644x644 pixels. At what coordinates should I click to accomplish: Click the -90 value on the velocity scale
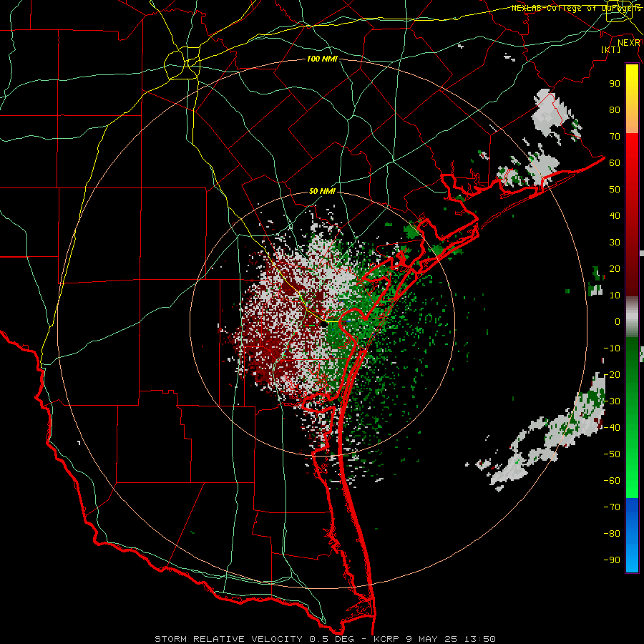(612, 560)
